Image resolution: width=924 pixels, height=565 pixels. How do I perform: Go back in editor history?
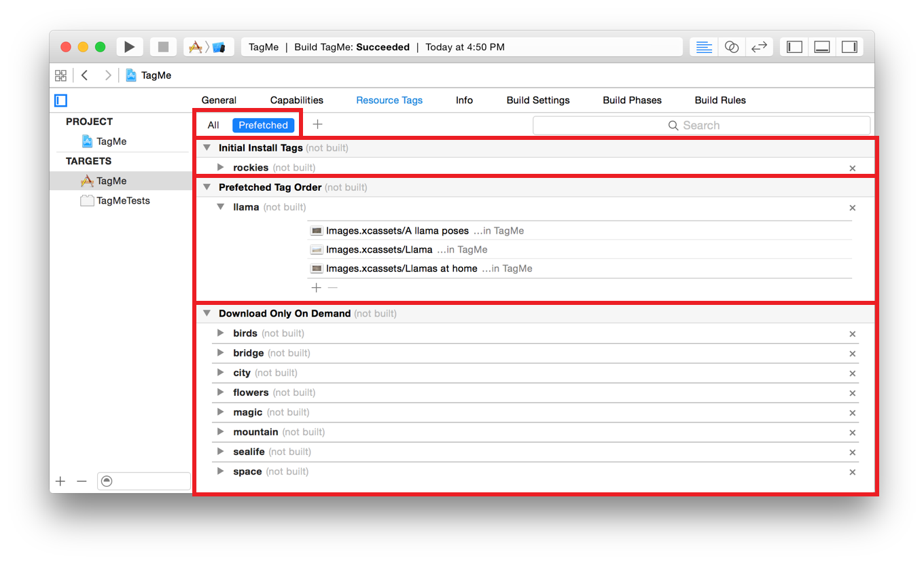(85, 75)
